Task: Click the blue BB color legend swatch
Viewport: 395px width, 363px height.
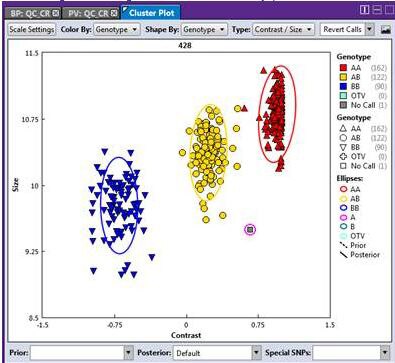Action: click(343, 86)
